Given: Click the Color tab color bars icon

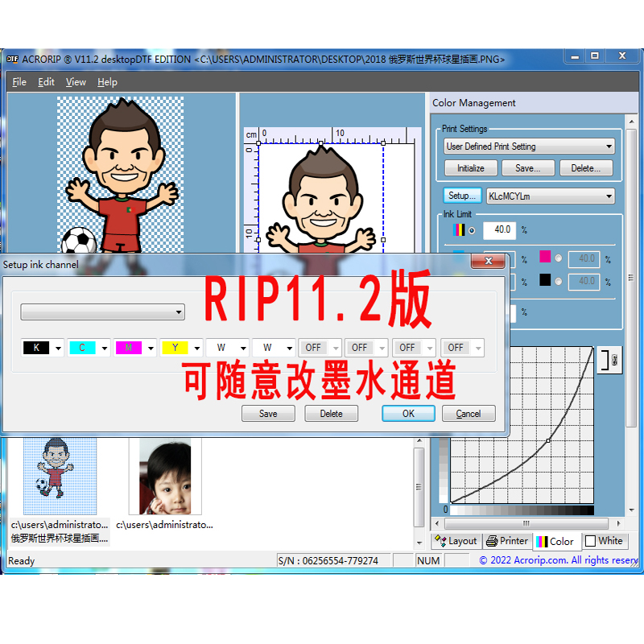Looking at the screenshot, I should pos(542,542).
